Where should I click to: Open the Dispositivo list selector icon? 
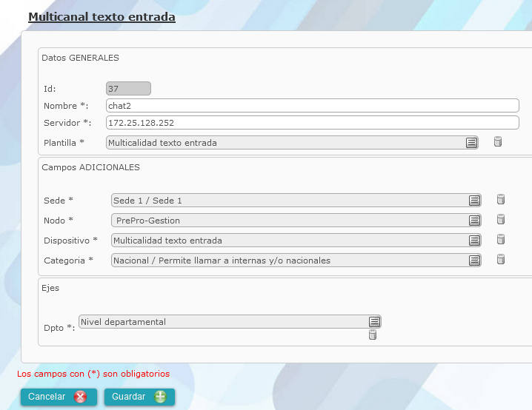(474, 241)
